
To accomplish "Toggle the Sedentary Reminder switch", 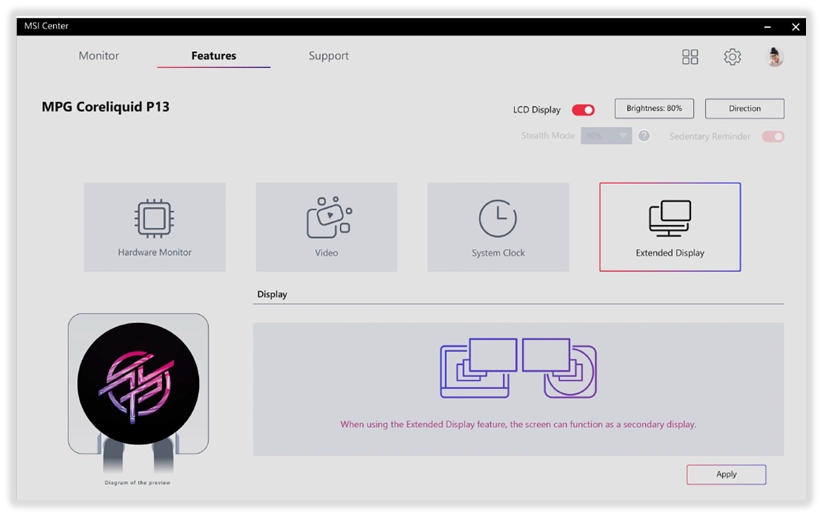I will click(x=773, y=136).
